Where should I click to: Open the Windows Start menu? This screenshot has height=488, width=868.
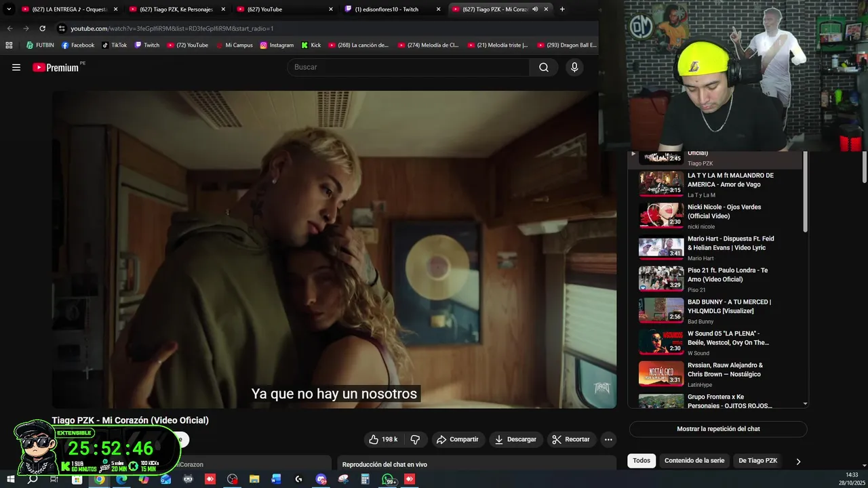click(10, 479)
